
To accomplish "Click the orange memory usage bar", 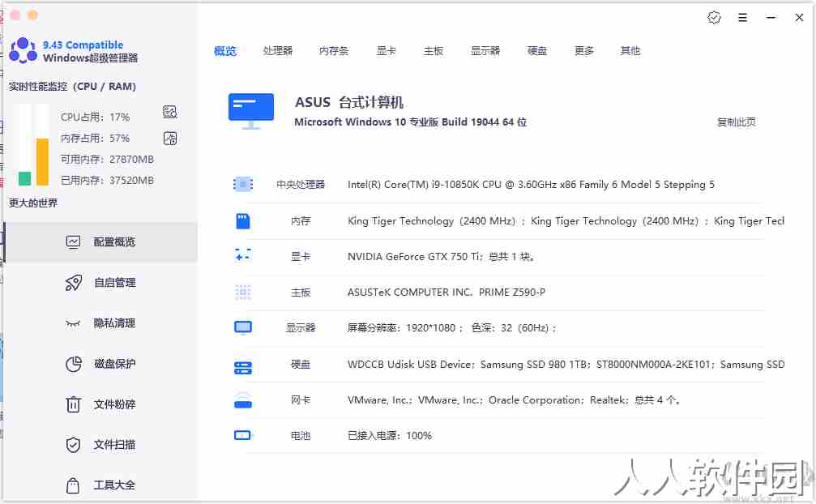I will point(43,162).
